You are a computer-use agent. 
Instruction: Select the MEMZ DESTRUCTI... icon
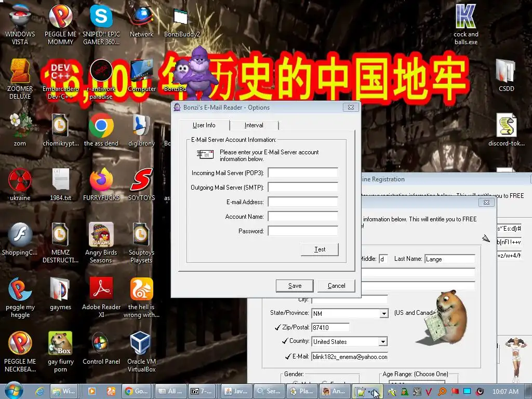[60, 243]
